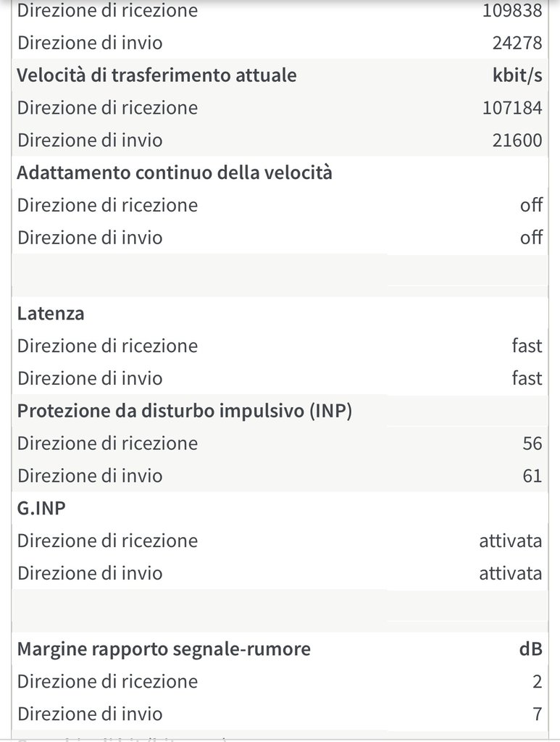Screen dimensions: 560x742
Task: Click the 24278 send value
Action: 517,43
